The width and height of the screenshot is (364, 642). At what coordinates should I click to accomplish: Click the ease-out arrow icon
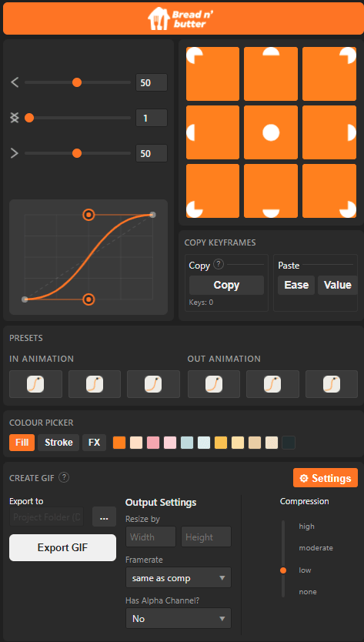(x=15, y=153)
